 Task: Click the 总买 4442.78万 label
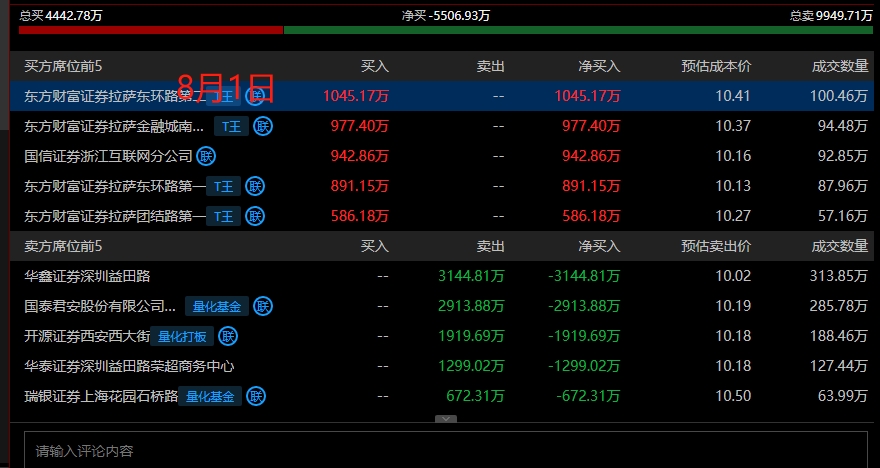pyautogui.click(x=61, y=16)
